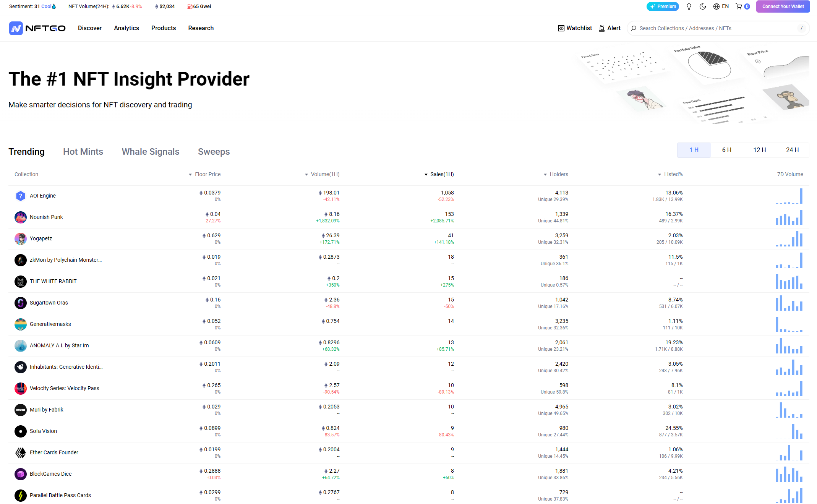Image resolution: width=817 pixels, height=504 pixels.
Task: Sort by Floor Price column
Action: (204, 174)
